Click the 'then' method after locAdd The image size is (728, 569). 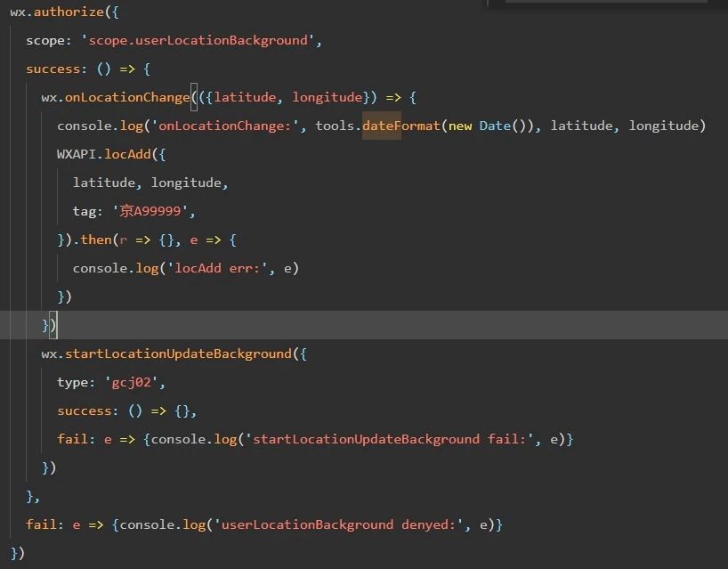click(96, 240)
